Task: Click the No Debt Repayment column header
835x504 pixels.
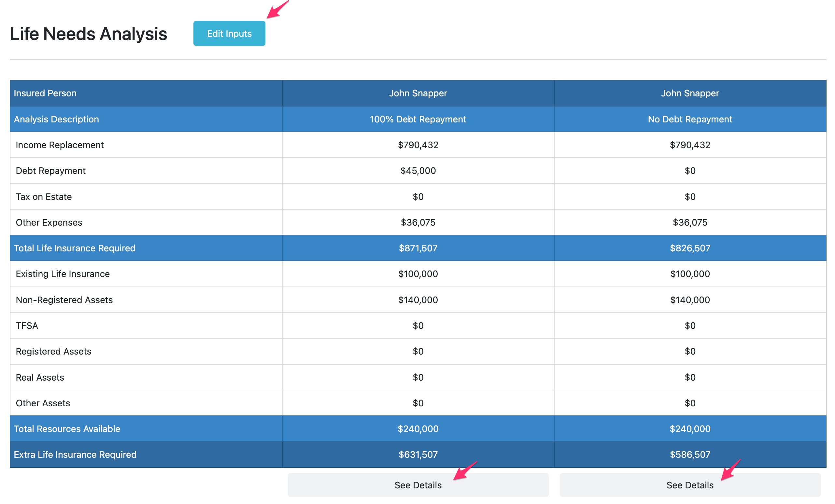Action: pyautogui.click(x=690, y=119)
